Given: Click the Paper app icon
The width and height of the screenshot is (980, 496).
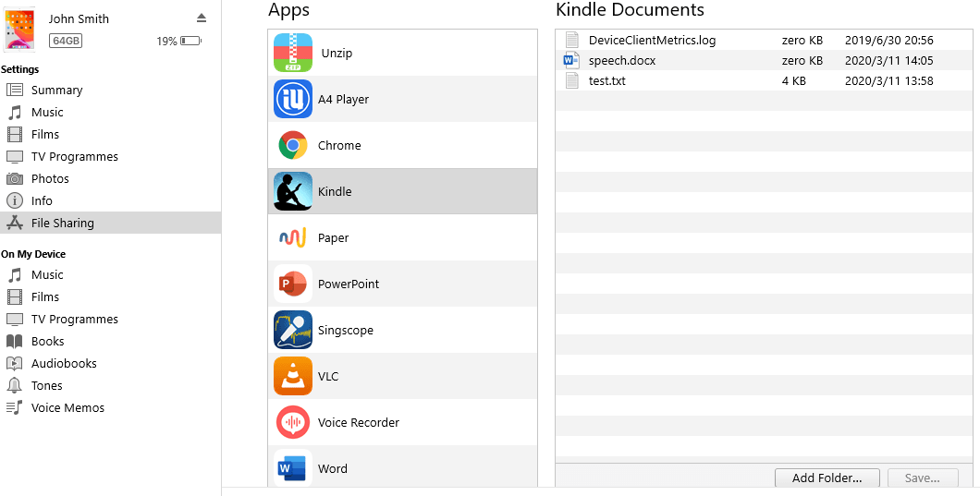Looking at the screenshot, I should click(x=293, y=237).
